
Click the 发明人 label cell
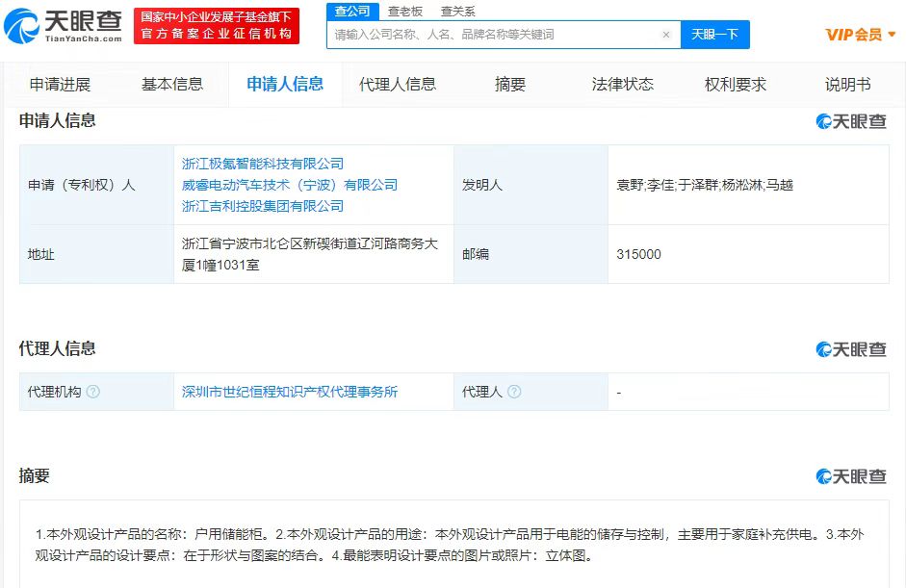point(531,185)
